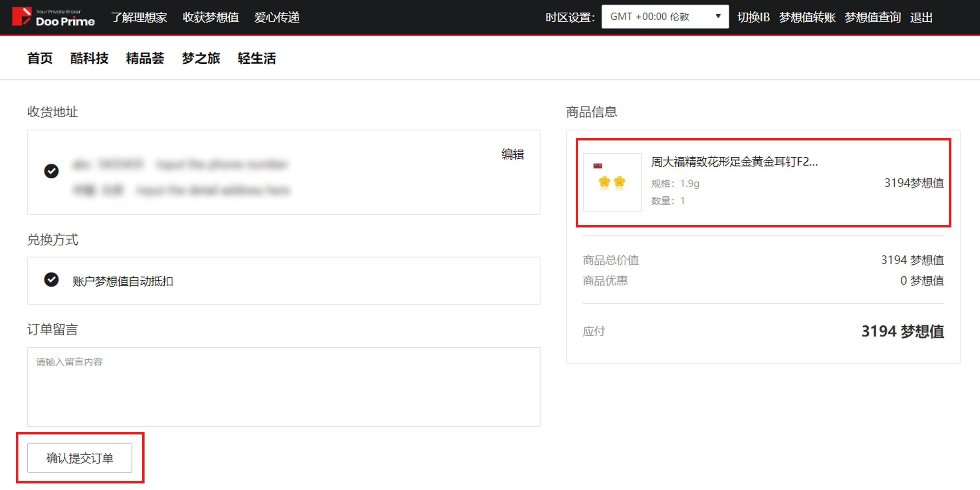Open the 了解理想家 menu
The image size is (980, 490).
tap(139, 18)
